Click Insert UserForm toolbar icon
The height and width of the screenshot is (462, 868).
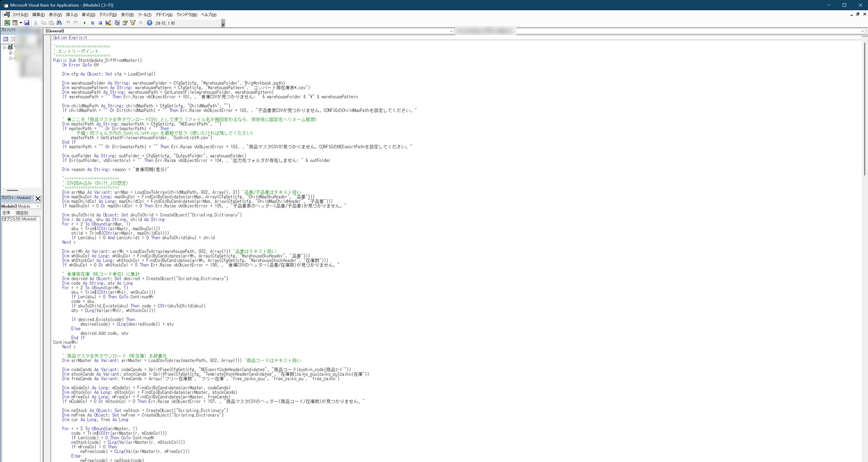point(15,23)
